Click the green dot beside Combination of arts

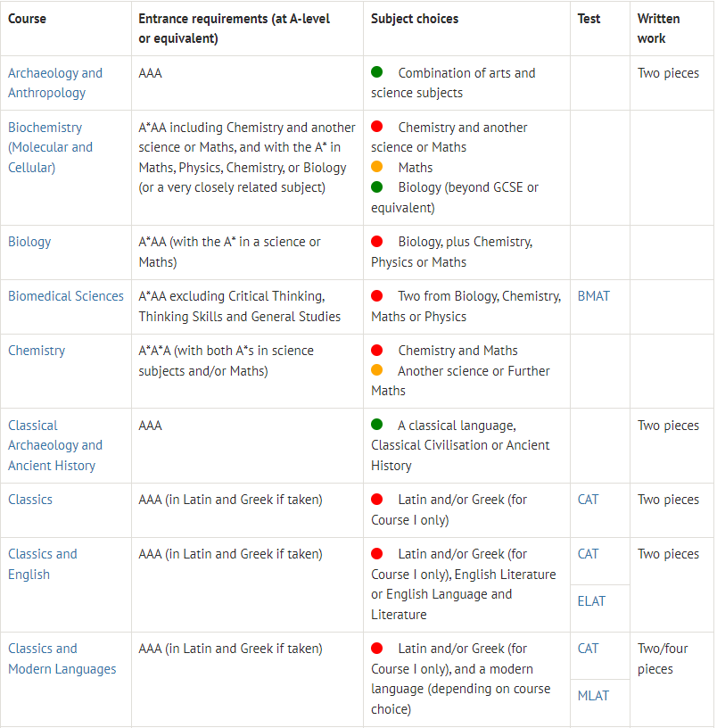377,72
